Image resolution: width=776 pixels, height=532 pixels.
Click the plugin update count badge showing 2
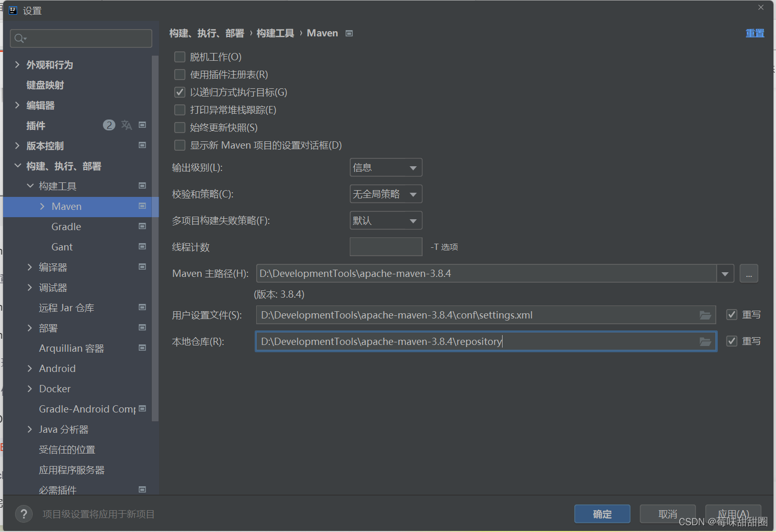109,125
